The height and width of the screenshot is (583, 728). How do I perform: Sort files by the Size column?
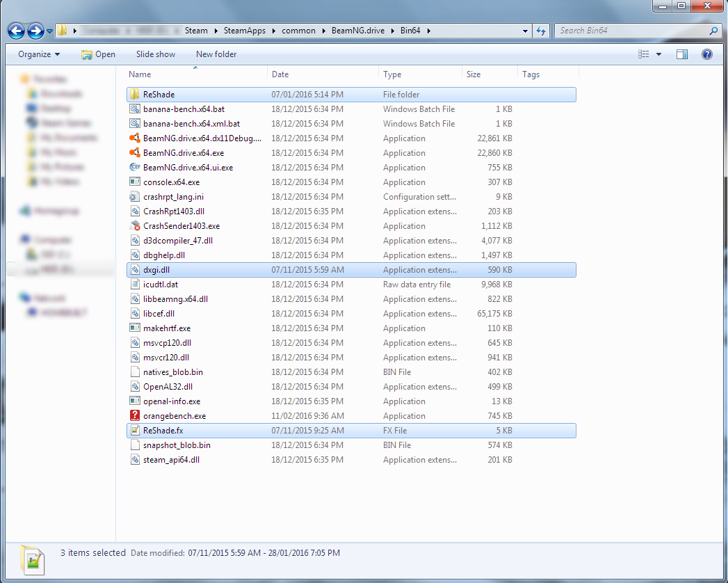point(490,74)
